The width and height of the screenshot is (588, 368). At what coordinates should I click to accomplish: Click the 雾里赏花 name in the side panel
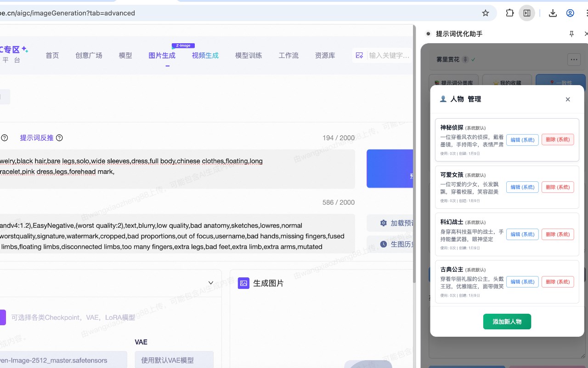coord(448,59)
